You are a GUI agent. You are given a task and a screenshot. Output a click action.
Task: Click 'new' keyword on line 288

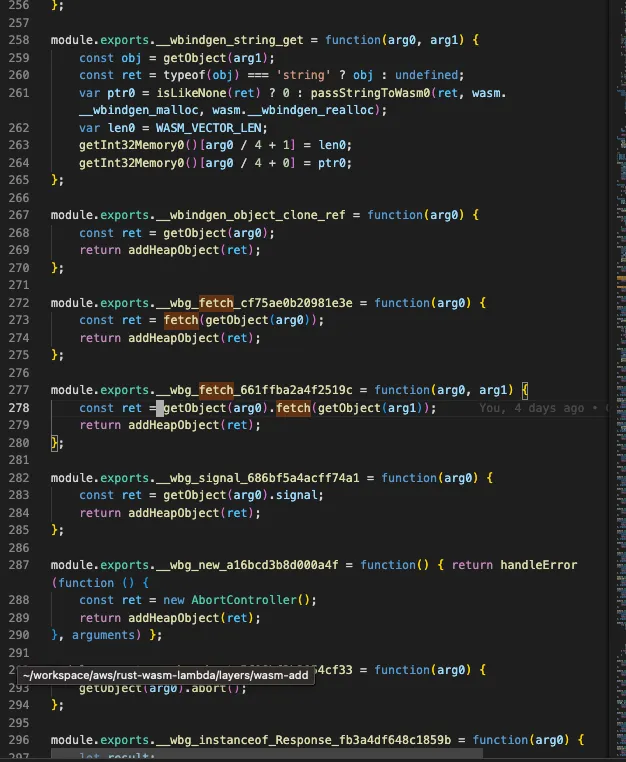(174, 600)
